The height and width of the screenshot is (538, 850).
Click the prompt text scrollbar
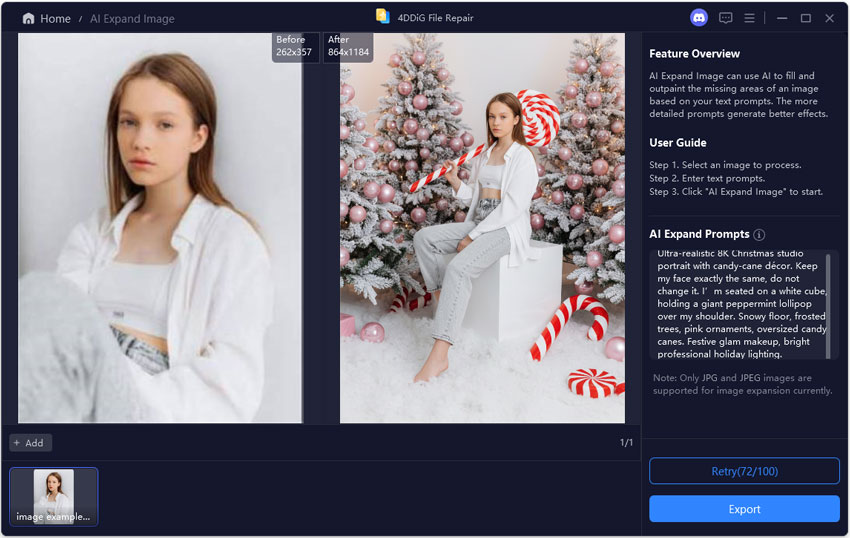[828, 305]
